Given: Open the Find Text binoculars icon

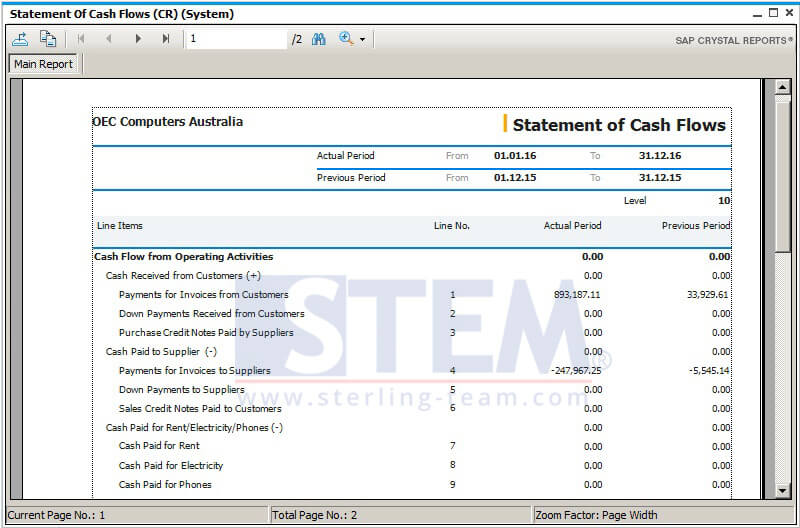Looking at the screenshot, I should pos(319,39).
